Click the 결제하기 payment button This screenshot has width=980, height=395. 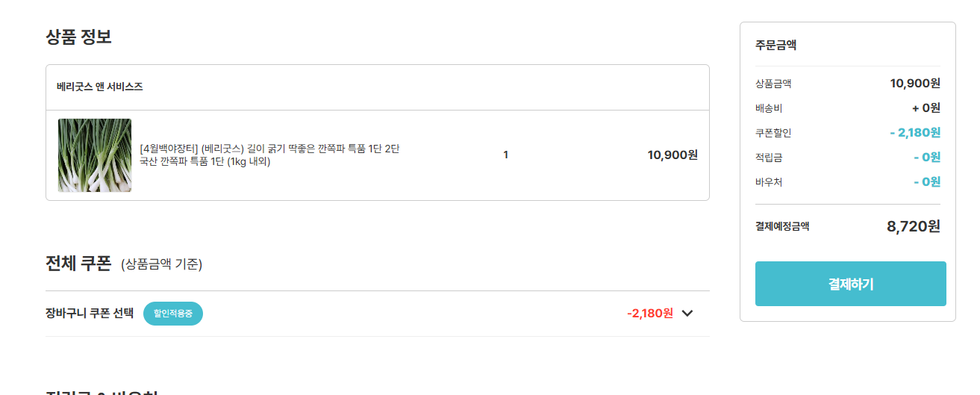point(850,284)
